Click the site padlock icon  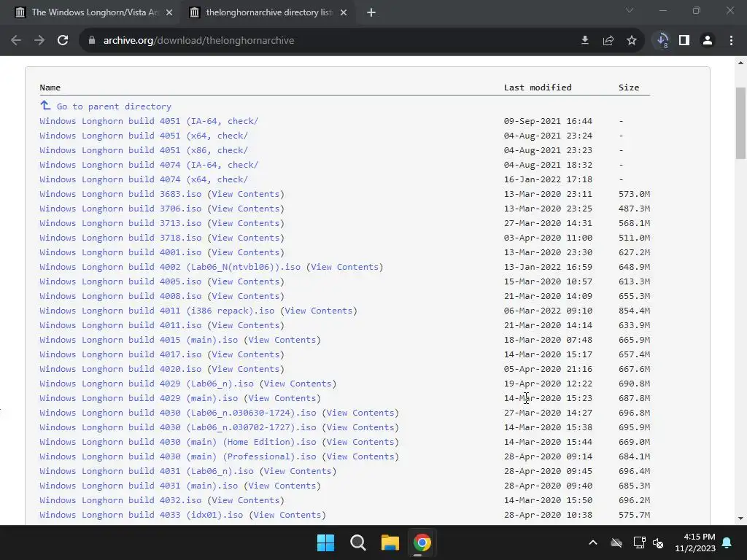click(92, 41)
